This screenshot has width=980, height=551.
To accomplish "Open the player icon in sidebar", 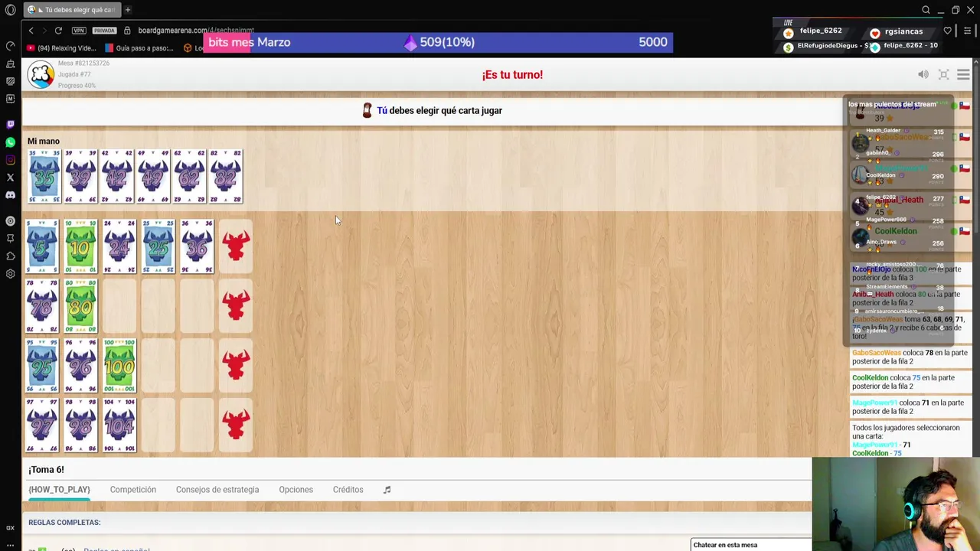I will pyautogui.click(x=10, y=221).
